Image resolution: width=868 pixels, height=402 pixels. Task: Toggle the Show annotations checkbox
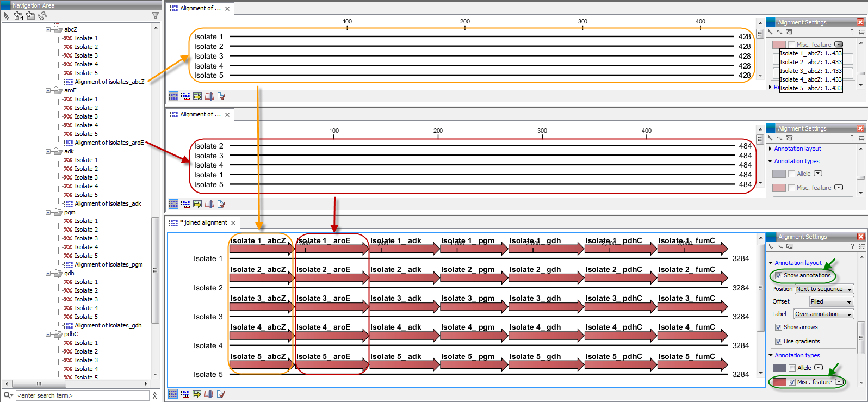778,276
